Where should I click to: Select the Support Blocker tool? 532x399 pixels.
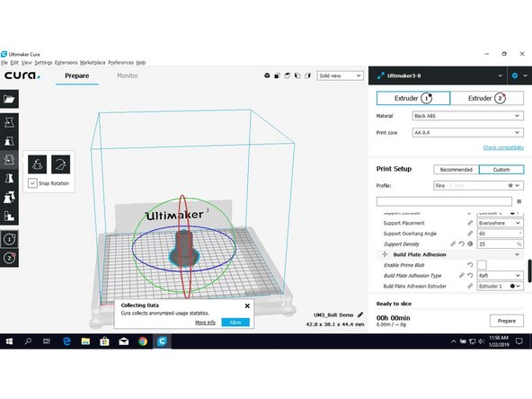[x=9, y=216]
